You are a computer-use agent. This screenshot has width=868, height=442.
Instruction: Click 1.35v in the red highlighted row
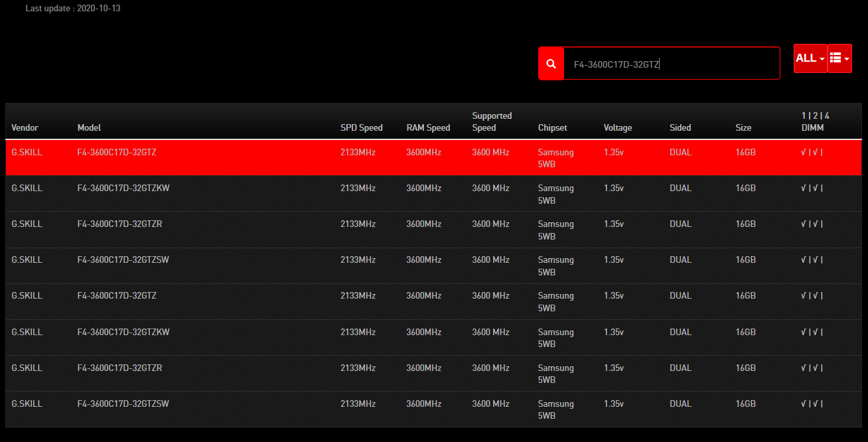[x=614, y=153]
